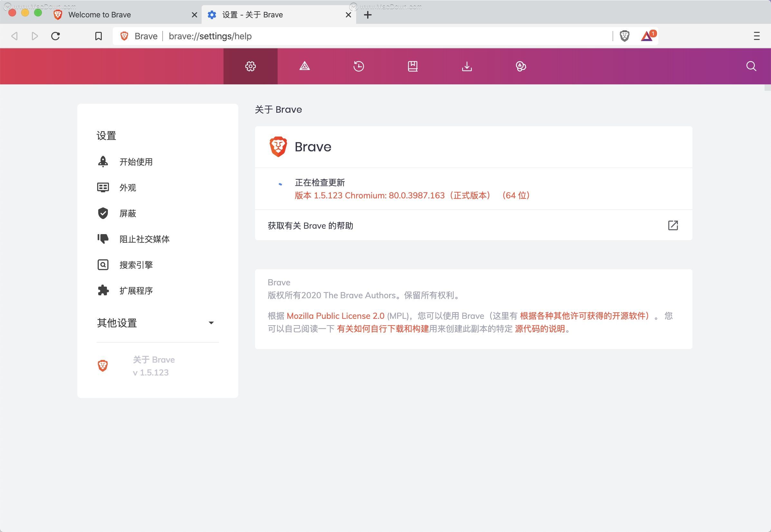The width and height of the screenshot is (771, 532).
Task: Go forward to next page
Action: pyautogui.click(x=35, y=36)
